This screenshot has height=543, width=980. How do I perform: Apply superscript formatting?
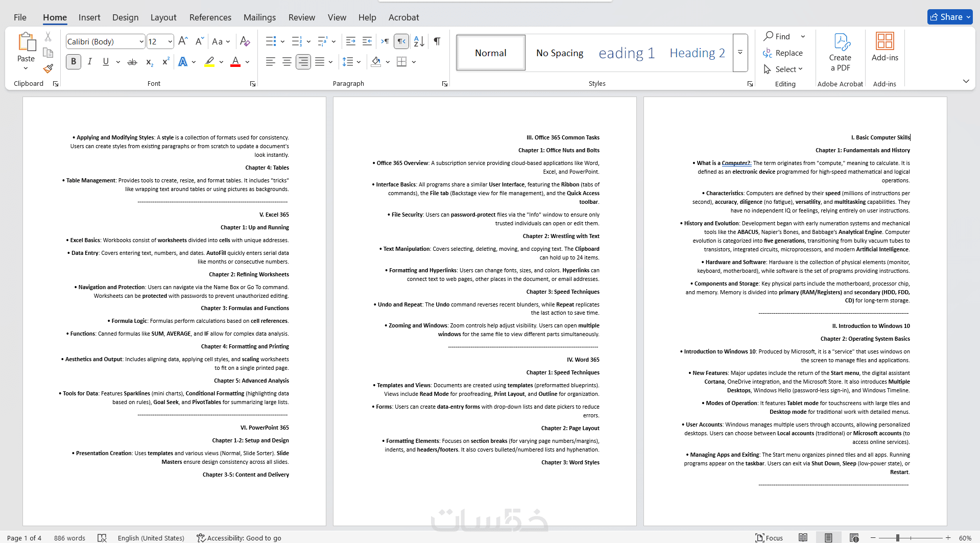165,62
